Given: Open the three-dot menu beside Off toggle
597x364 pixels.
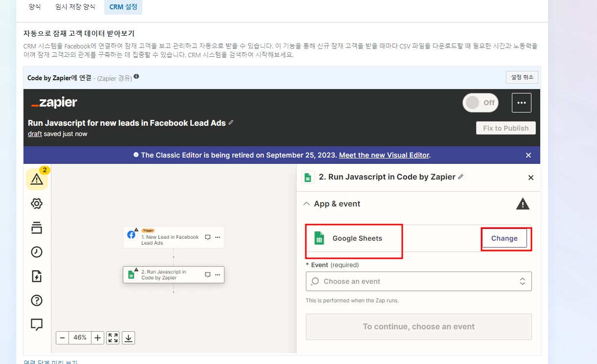Looking at the screenshot, I should tap(521, 103).
